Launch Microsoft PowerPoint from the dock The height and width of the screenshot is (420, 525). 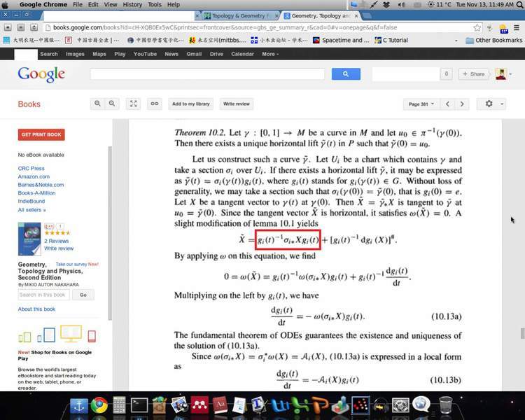click(x=320, y=405)
